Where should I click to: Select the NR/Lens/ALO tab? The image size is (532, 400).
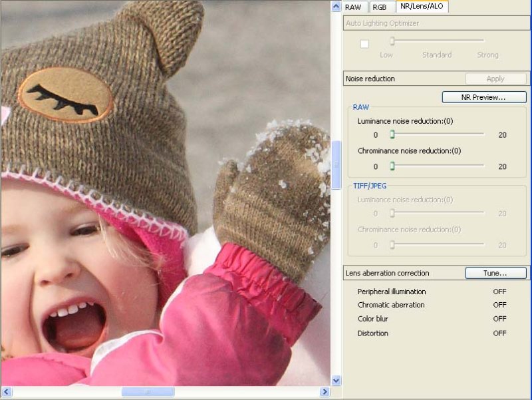[422, 6]
